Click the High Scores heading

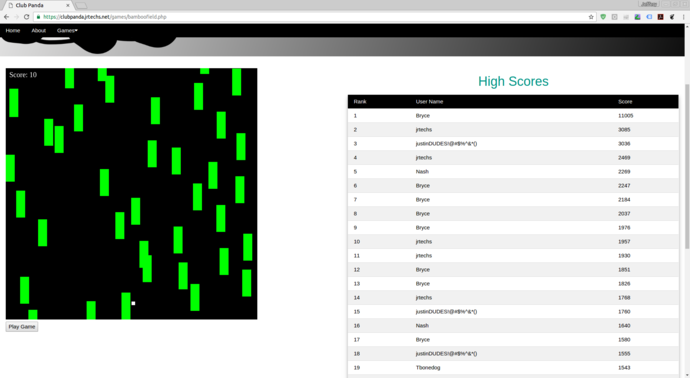(x=513, y=81)
